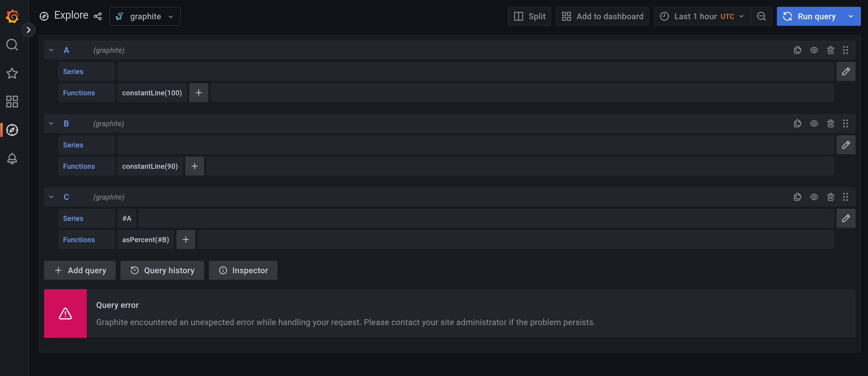Screen dimensions: 868x376
Task: Open the Search dashboards icon in sidebar
Action: (x=12, y=44)
